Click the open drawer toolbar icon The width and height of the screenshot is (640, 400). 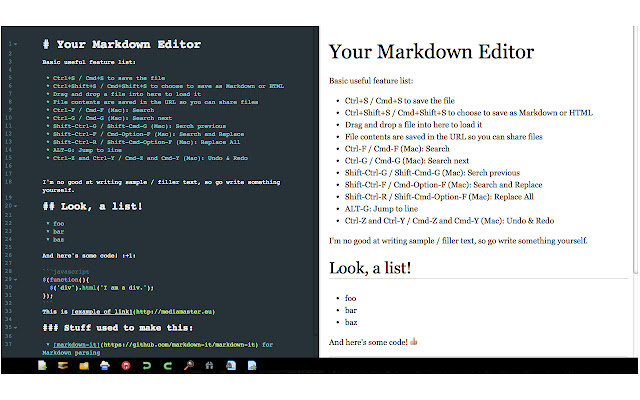tap(63, 365)
